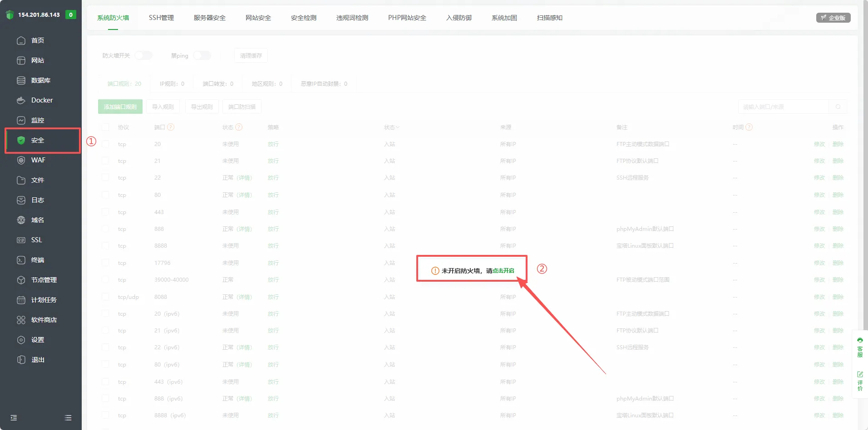
Task: Click the scheduled tasks calendar icon
Action: [x=21, y=300]
